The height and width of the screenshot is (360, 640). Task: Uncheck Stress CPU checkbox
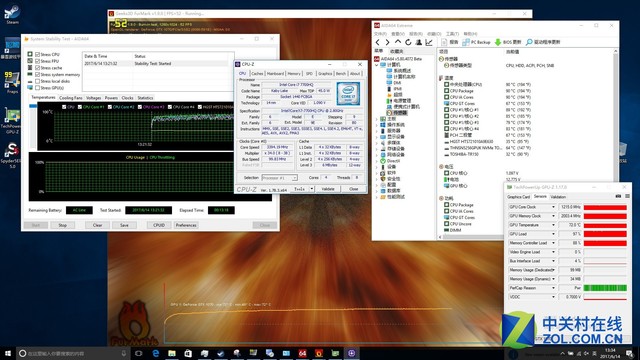pyautogui.click(x=38, y=54)
